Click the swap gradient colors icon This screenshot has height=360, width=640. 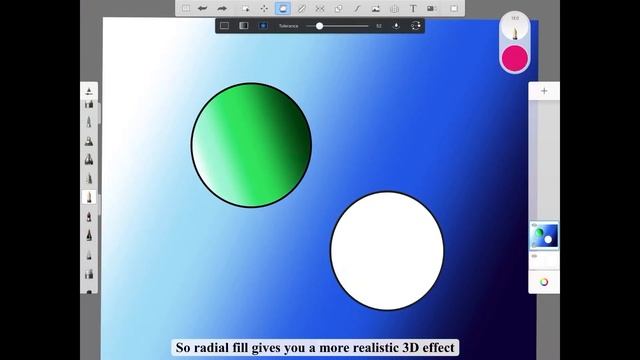click(x=416, y=26)
